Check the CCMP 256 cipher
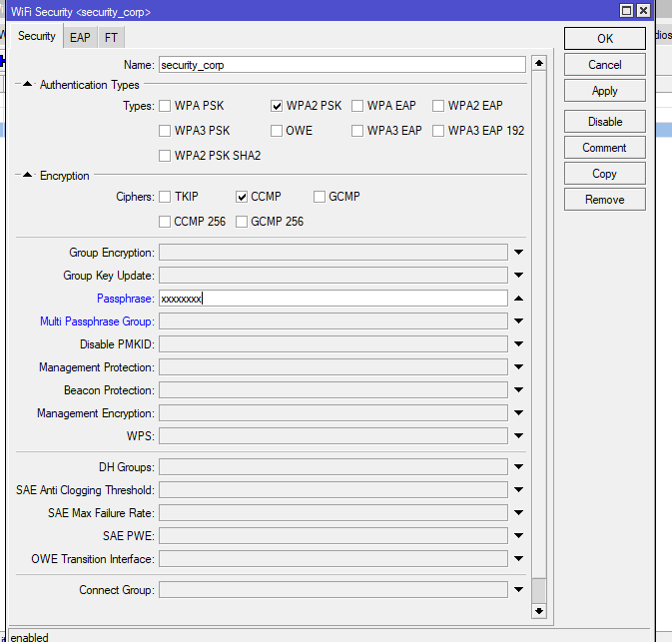 coord(165,222)
